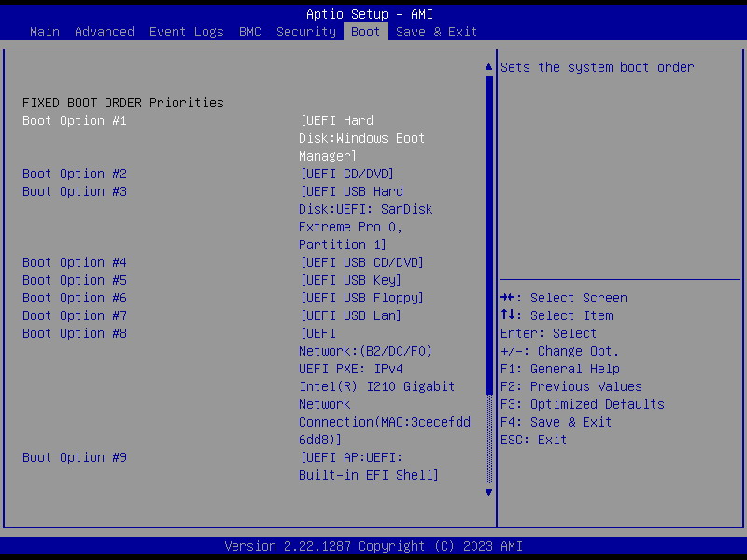Select Boot Option #4 label
The image size is (747, 560).
click(75, 262)
